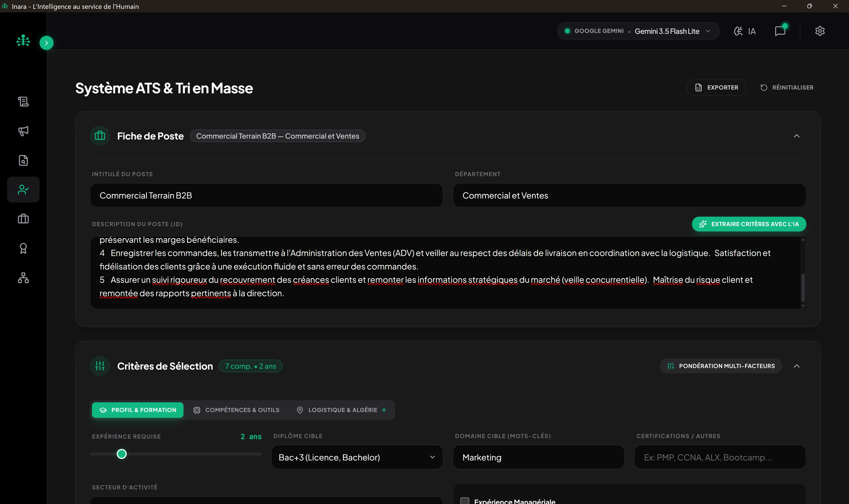The image size is (849, 504).
Task: Open the organization chart icon in sidebar
Action: pyautogui.click(x=23, y=278)
